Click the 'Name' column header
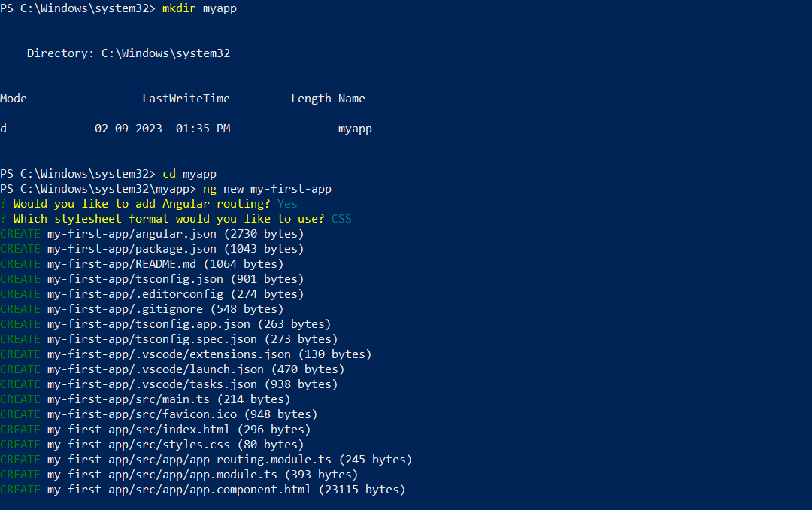 352,99
